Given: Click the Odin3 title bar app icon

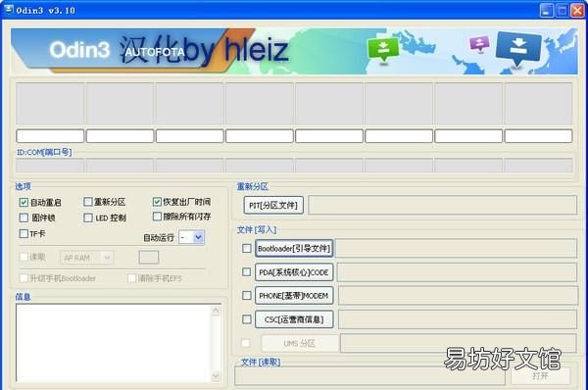Looking at the screenshot, I should pos(9,10).
